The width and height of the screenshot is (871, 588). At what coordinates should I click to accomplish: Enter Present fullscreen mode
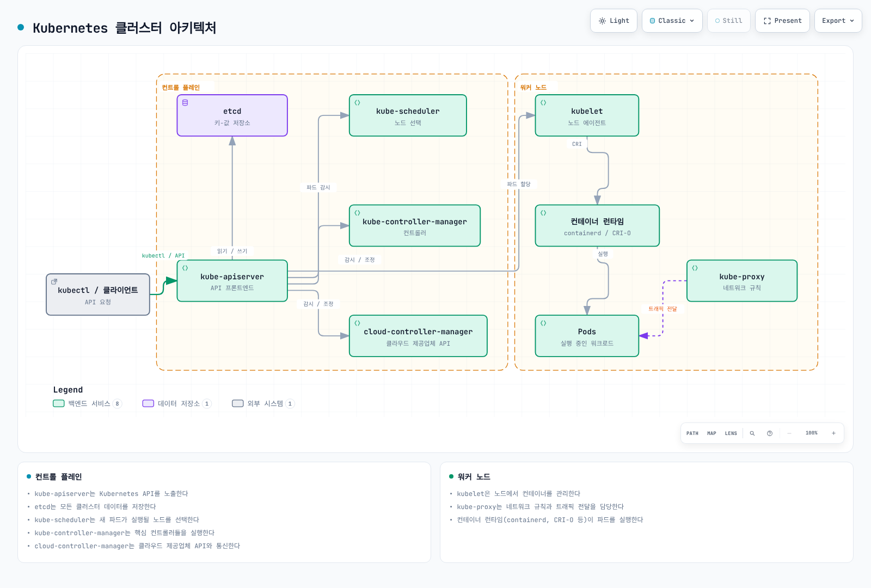[782, 21]
